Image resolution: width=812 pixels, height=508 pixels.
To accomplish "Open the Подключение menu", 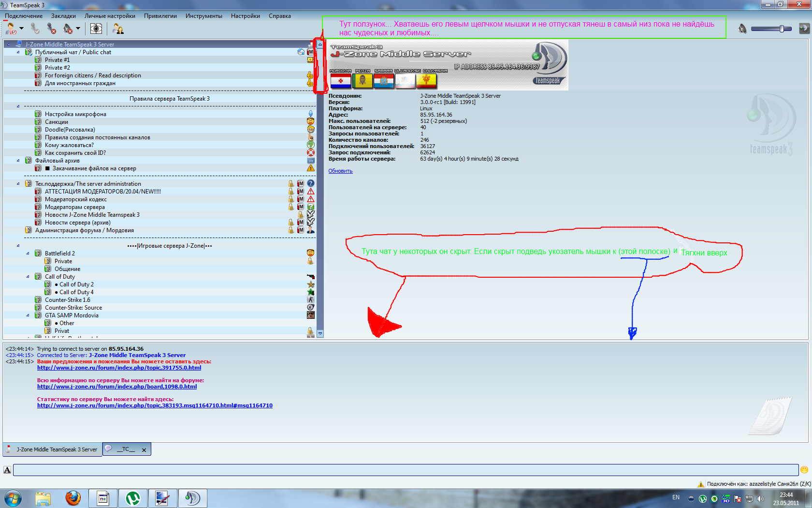I will tap(24, 16).
